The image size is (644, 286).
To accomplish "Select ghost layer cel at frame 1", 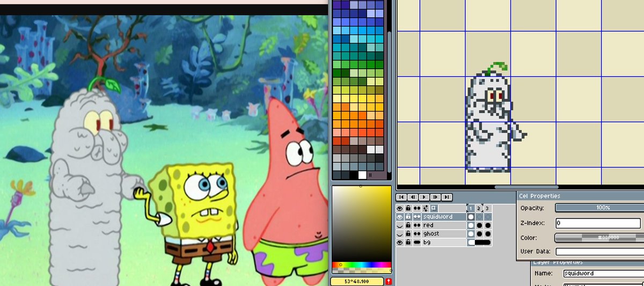I will coord(471,234).
